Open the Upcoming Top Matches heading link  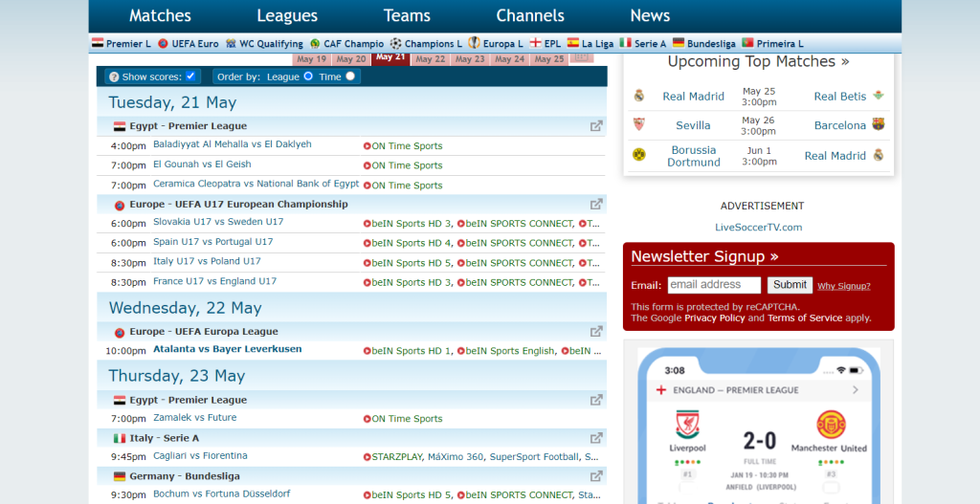758,62
